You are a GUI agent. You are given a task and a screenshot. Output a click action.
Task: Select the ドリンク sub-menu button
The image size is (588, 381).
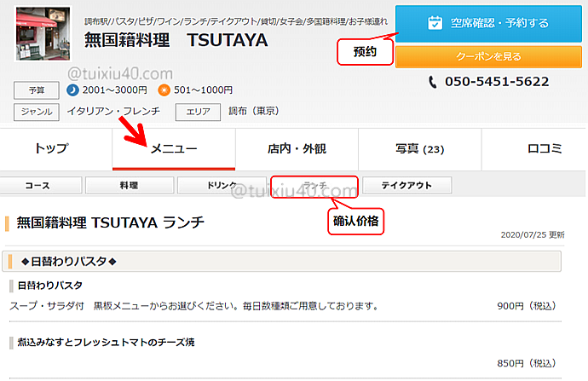point(222,185)
